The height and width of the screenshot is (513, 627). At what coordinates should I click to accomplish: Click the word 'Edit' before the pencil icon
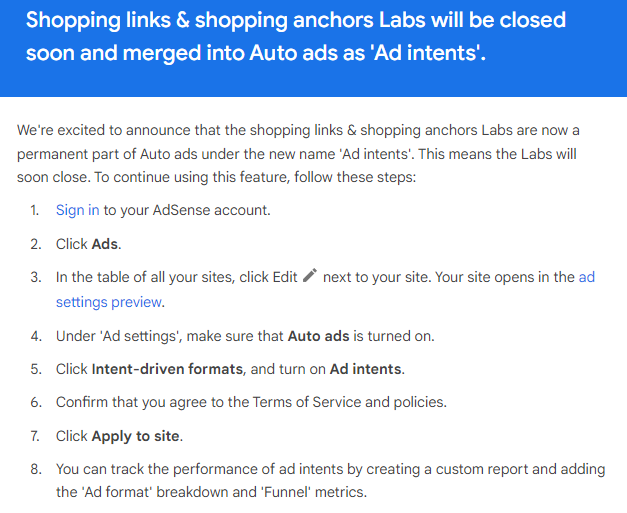pyautogui.click(x=285, y=277)
